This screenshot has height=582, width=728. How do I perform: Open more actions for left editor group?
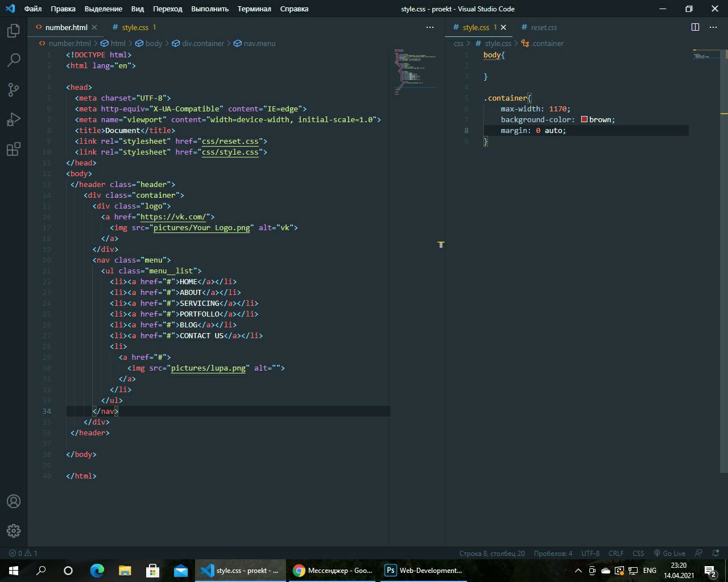point(431,27)
